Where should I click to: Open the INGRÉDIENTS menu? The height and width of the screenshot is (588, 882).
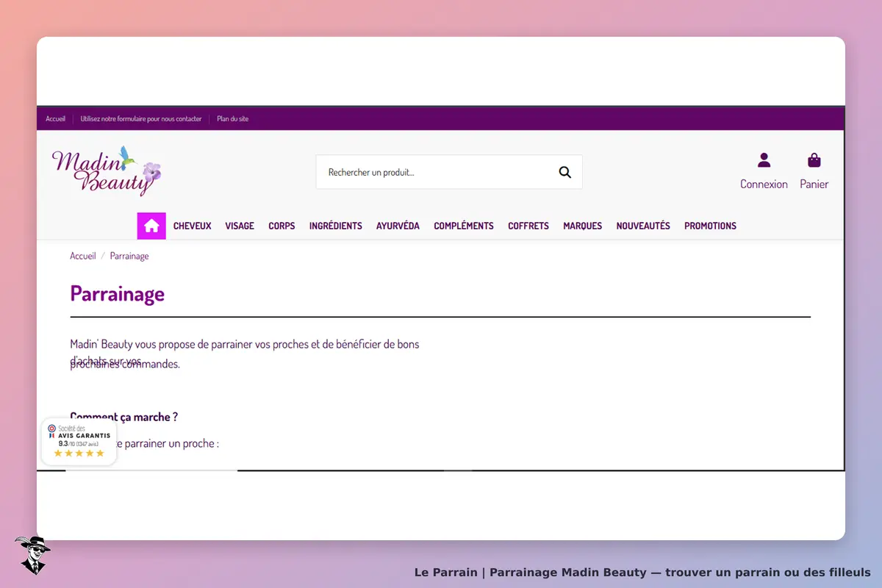(x=336, y=226)
